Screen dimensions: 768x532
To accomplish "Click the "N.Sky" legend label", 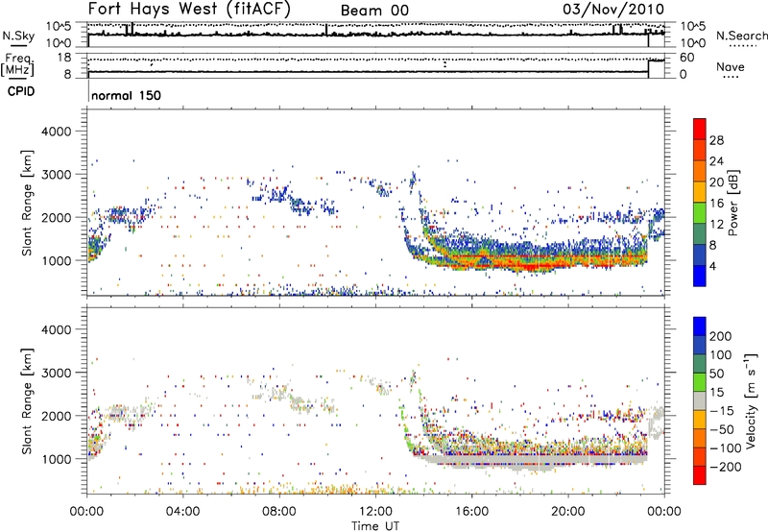I will pos(18,36).
